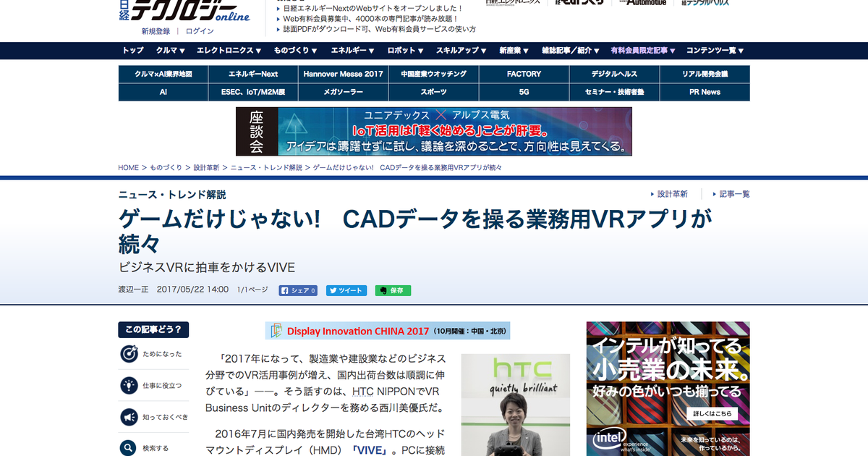This screenshot has height=456, width=868.
Task: Open the FACTORY tab
Action: click(524, 74)
